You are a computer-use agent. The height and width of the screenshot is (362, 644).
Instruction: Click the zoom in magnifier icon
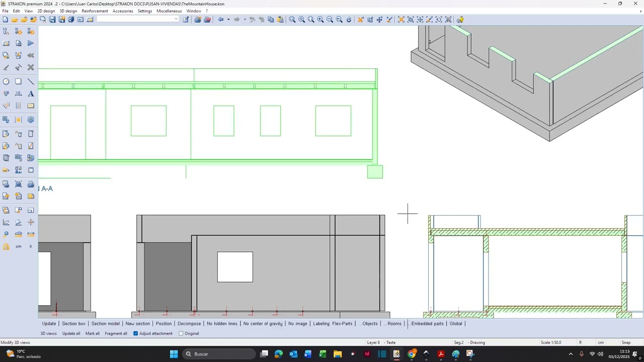320,20
